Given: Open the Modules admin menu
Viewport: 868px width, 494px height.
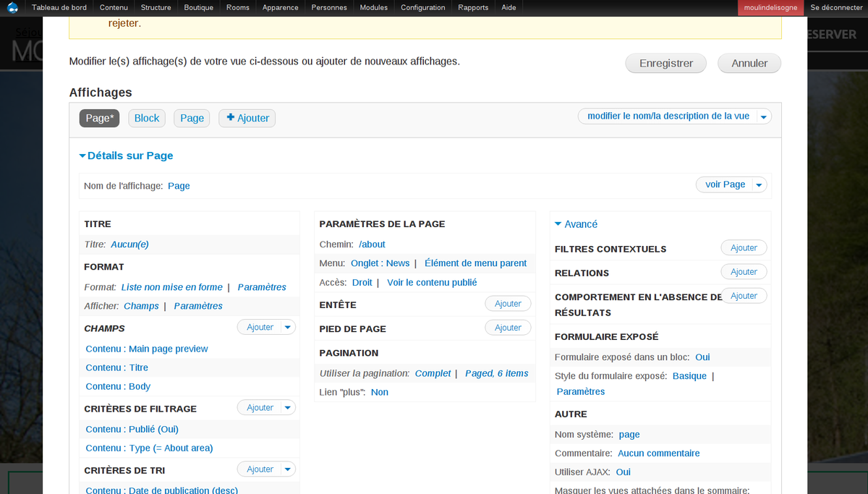Looking at the screenshot, I should coord(374,8).
